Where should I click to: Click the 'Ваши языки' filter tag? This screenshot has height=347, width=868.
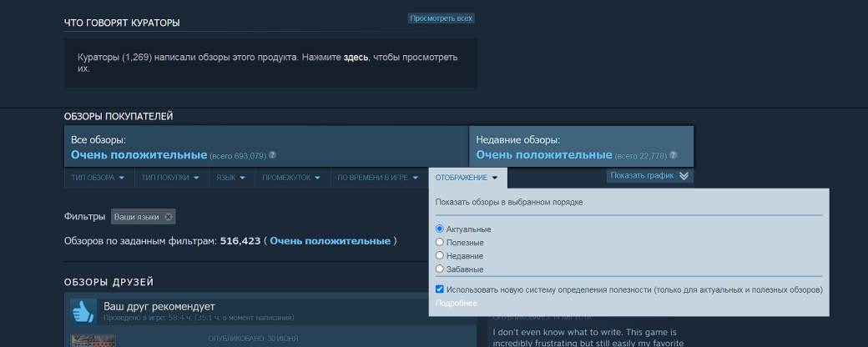143,217
